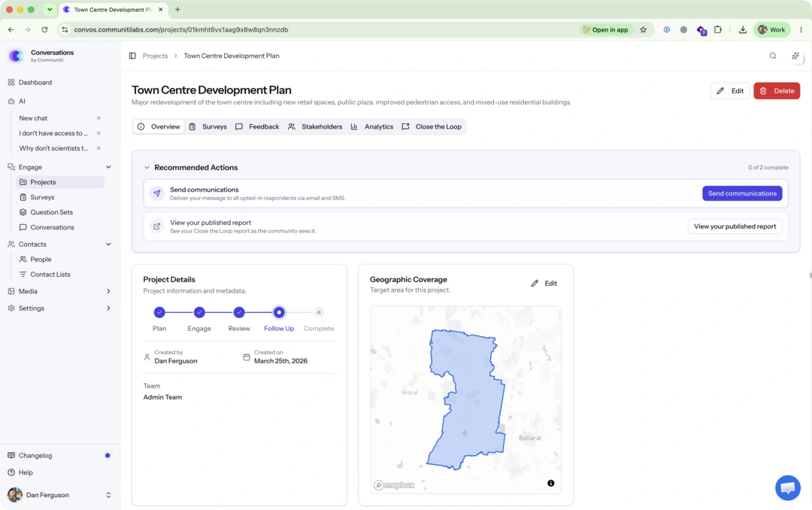Image resolution: width=812 pixels, height=510 pixels.
Task: Open Contact Lists in sidebar
Action: click(x=59, y=274)
